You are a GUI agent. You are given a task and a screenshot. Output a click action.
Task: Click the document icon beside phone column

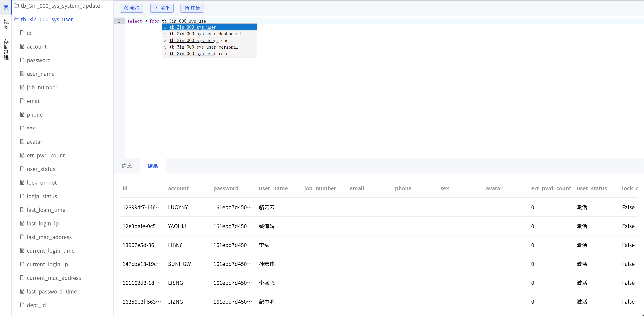pyautogui.click(x=22, y=114)
